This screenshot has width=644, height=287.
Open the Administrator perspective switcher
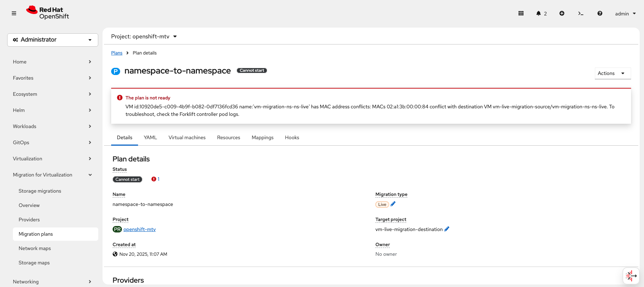(53, 40)
